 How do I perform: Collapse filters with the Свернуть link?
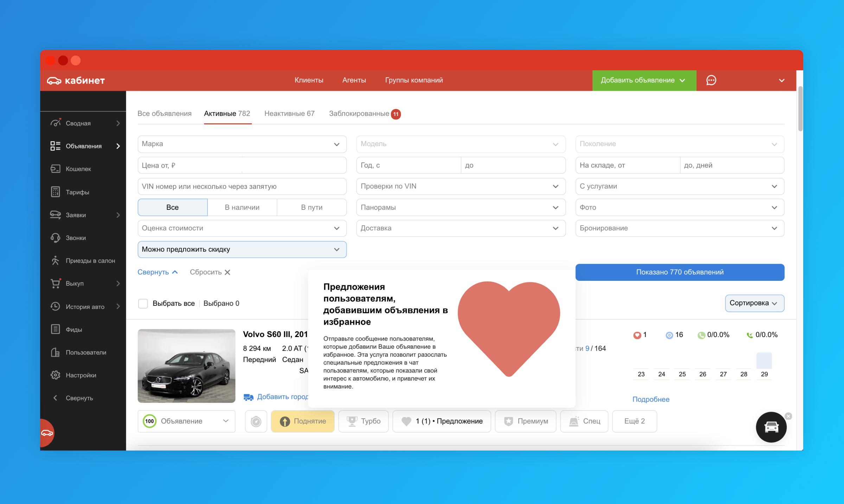tap(158, 272)
